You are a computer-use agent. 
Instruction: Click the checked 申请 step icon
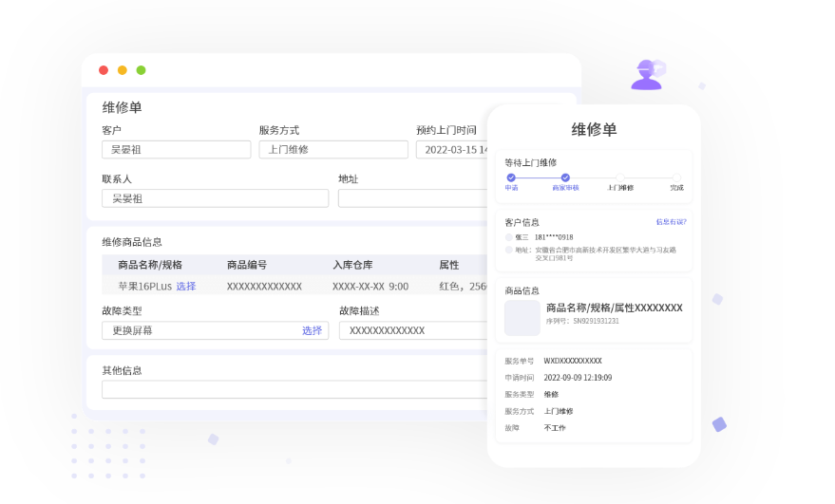pos(511,177)
